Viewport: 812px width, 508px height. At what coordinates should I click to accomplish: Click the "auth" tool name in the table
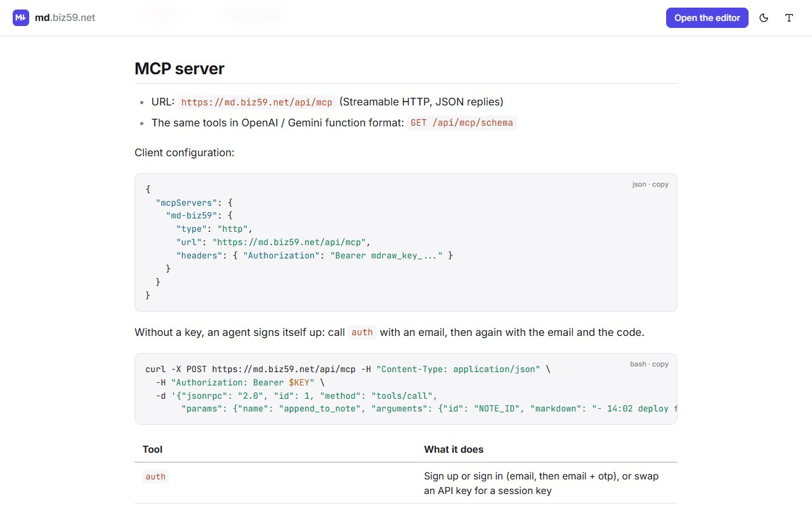[155, 476]
